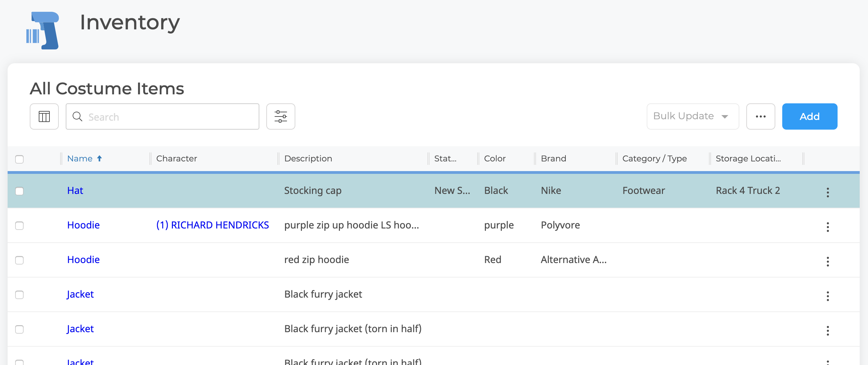Click the magnifying glass search icon
Screen dimensions: 868x365
pyautogui.click(x=77, y=116)
